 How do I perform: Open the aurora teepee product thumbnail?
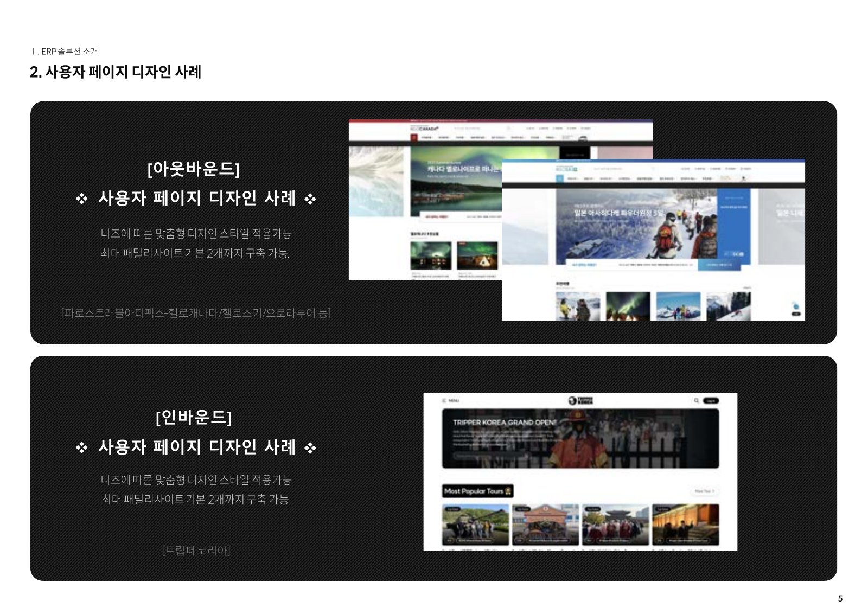pyautogui.click(x=477, y=255)
